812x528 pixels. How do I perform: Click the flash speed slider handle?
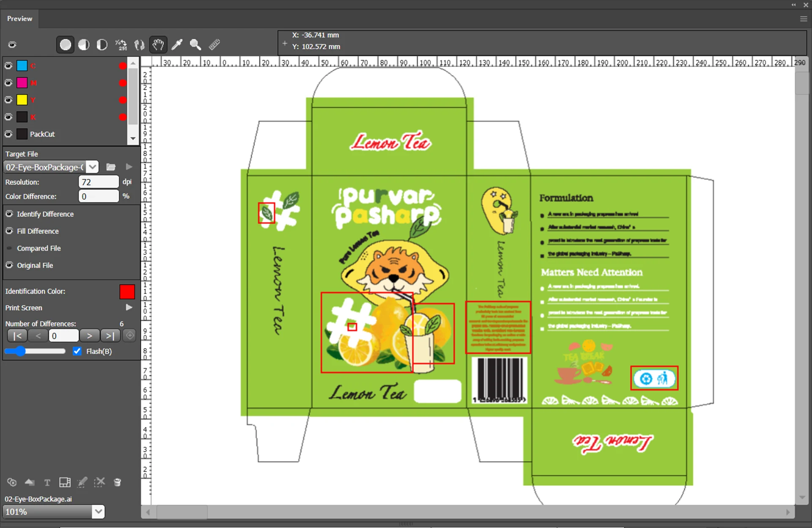coord(20,351)
